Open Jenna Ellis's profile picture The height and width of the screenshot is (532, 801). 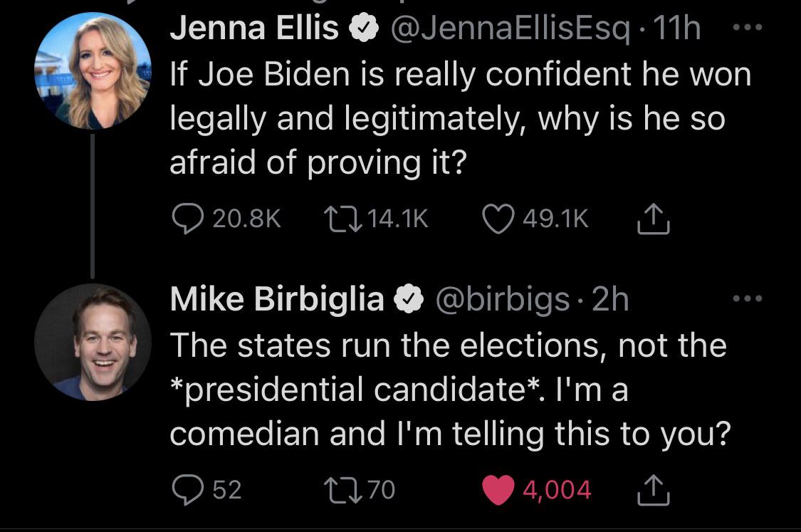pos(93,71)
